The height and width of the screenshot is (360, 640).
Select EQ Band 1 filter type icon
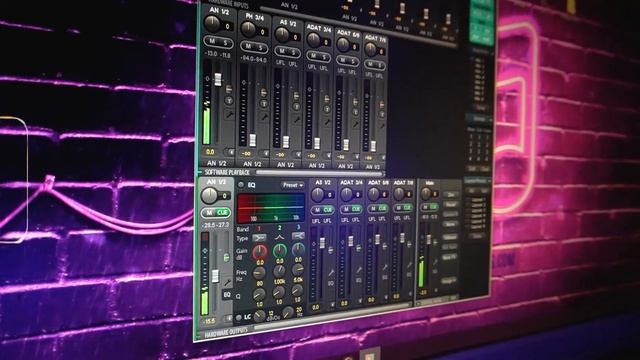(259, 238)
